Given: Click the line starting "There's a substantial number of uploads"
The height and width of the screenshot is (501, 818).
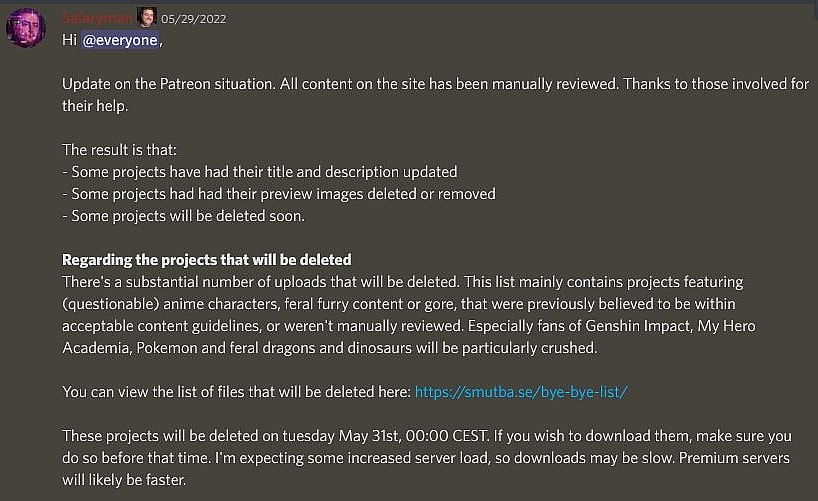Looking at the screenshot, I should (402, 282).
